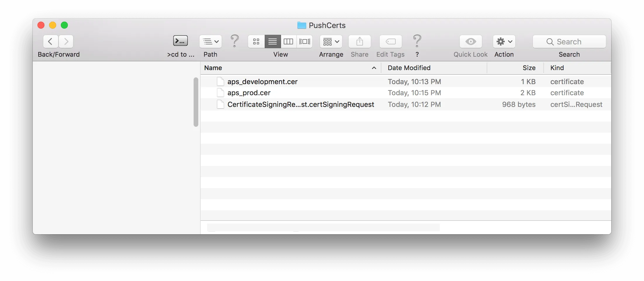This screenshot has height=281, width=644.
Task: Select the aps_development.cer file
Action: (x=262, y=81)
